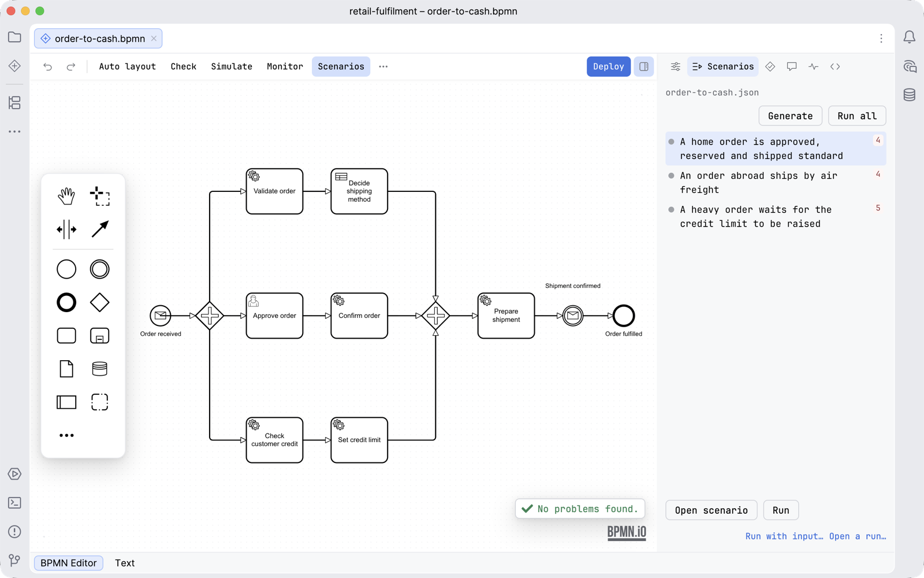The image size is (924, 578).
Task: Toggle the side panel visibility
Action: click(644, 66)
